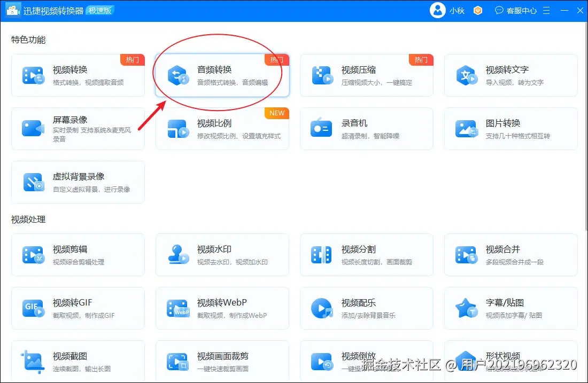The image size is (588, 383).
Task: Click the text 视频长度切割，画面裁剪
Action: point(376,262)
